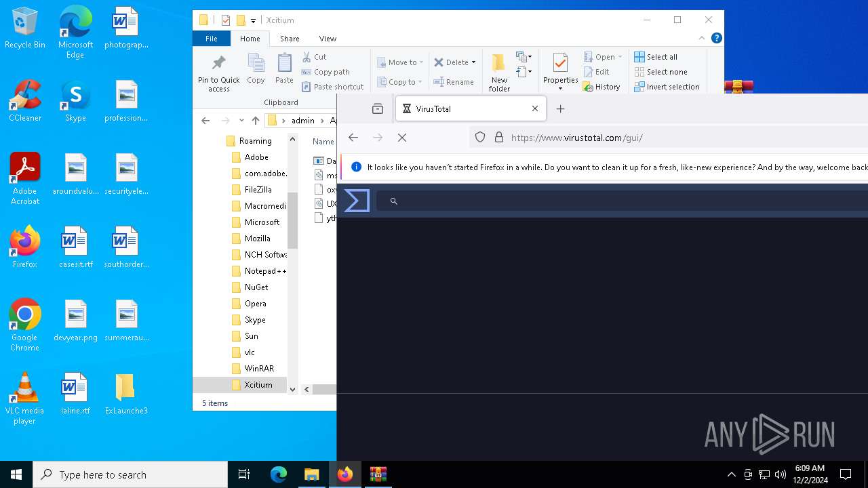Open Windows Start menu
Image resolution: width=868 pixels, height=488 pixels.
[16, 474]
